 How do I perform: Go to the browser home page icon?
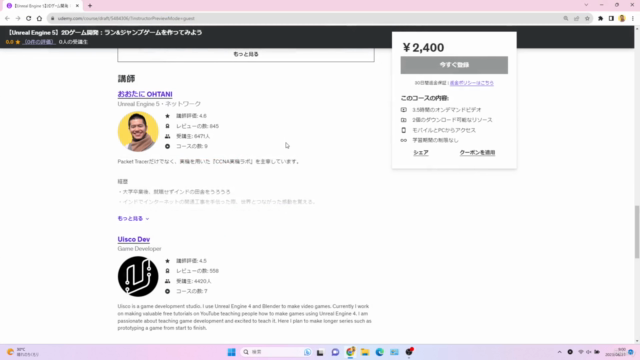pyautogui.click(x=39, y=18)
